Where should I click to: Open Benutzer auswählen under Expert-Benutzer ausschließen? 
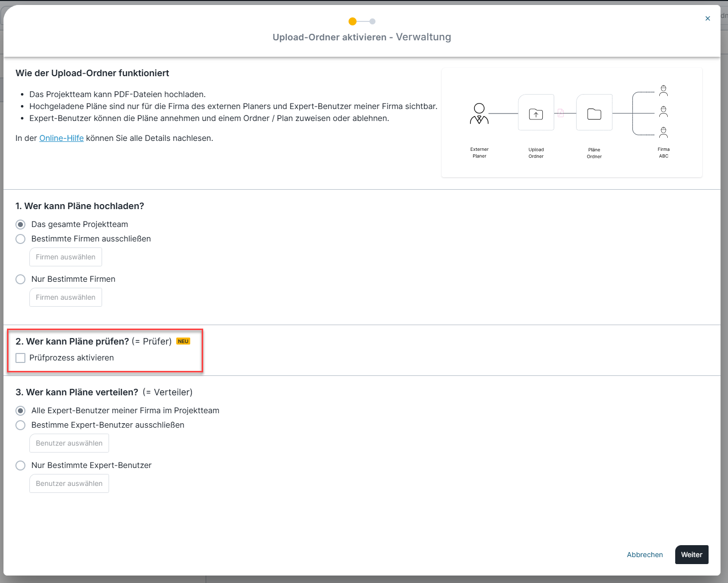[x=69, y=443]
